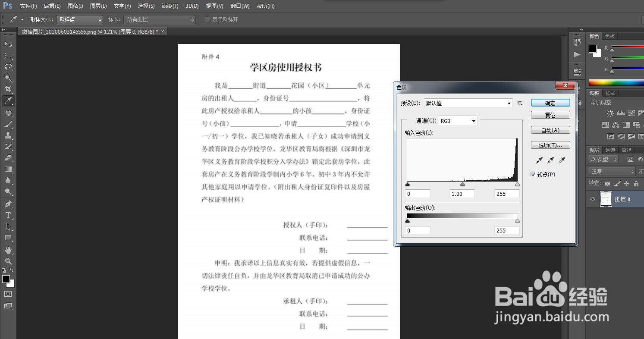The image size is (644, 339).
Task: Switch to the 通道 tab in Layers panel
Action: coord(610,150)
